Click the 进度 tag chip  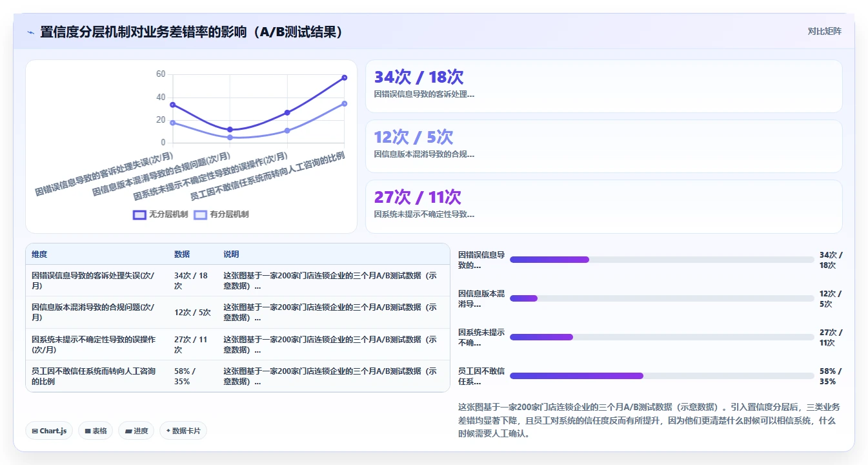(136, 431)
